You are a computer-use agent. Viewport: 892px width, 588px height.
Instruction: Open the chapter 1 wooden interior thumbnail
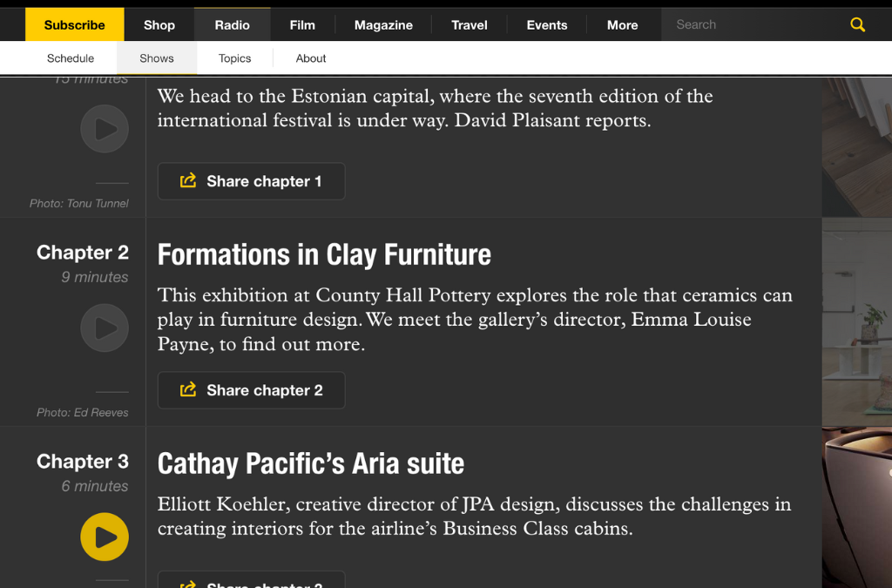pyautogui.click(x=857, y=146)
